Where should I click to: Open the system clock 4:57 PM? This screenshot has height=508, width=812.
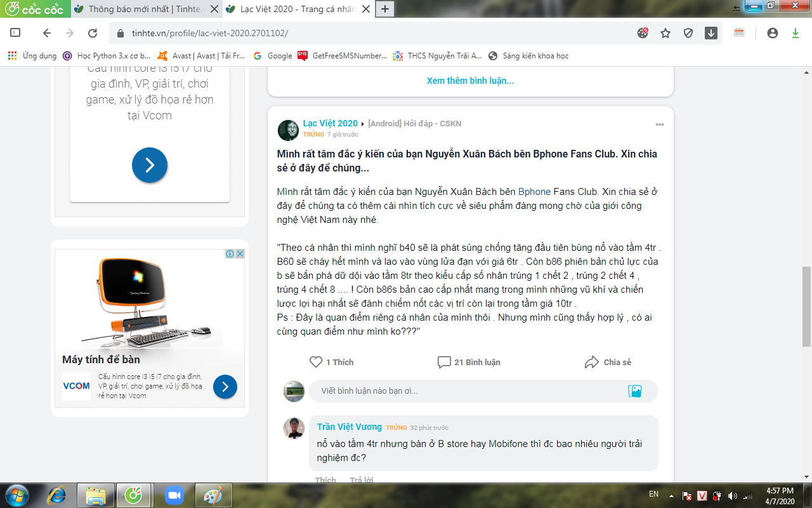click(780, 495)
